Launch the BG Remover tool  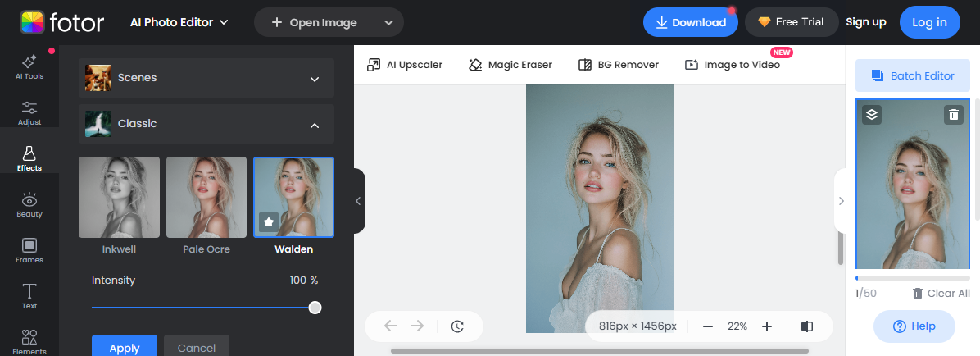[618, 65]
